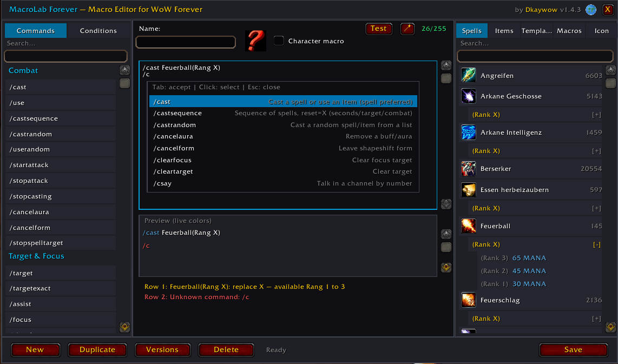Click the Delete button
Viewport: 618px width, 364px height.
point(226,350)
